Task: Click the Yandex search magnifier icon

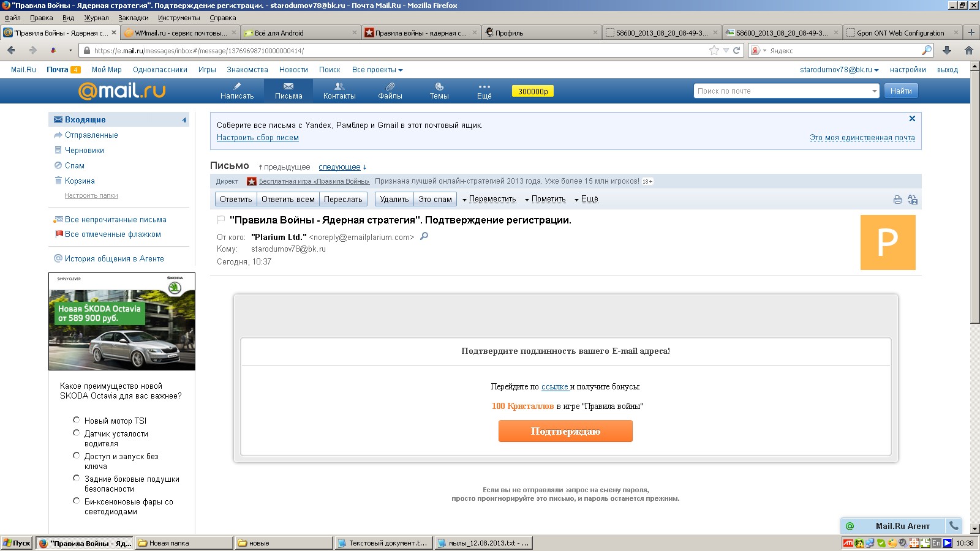Action: tap(927, 50)
